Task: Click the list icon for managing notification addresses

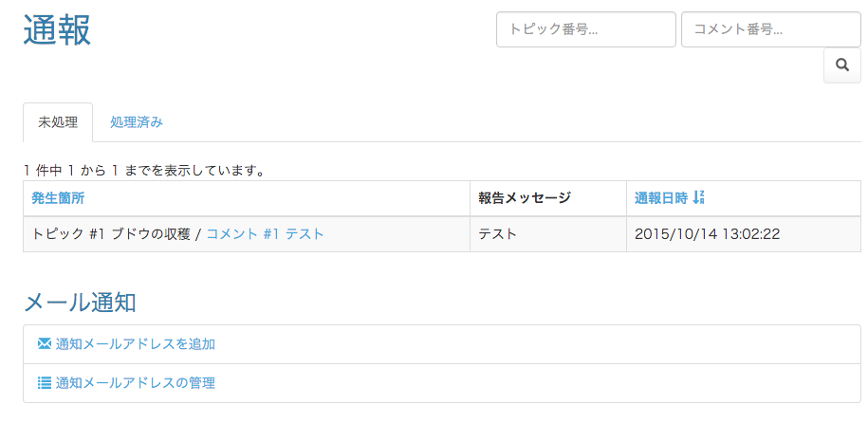Action: [45, 382]
